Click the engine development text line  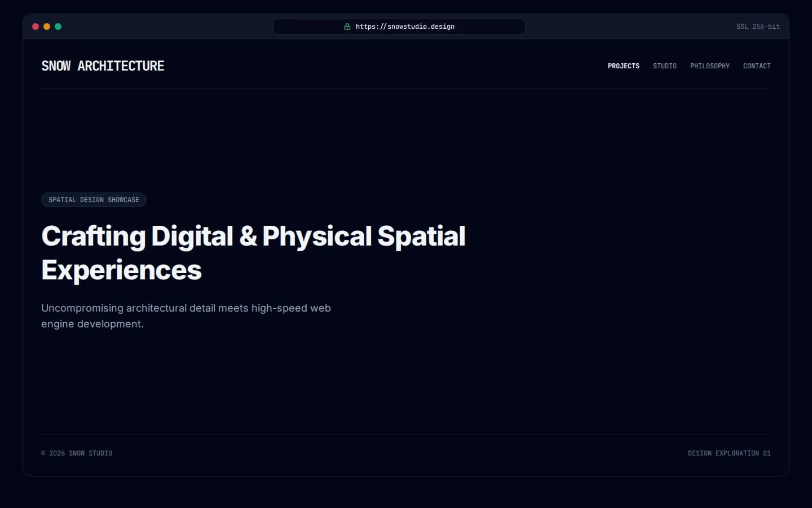pyautogui.click(x=92, y=324)
